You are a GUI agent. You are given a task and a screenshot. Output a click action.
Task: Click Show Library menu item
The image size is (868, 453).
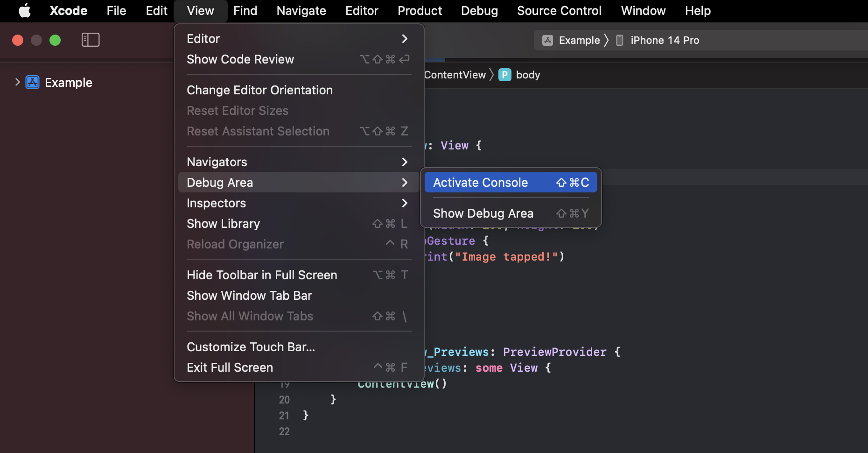298,224
